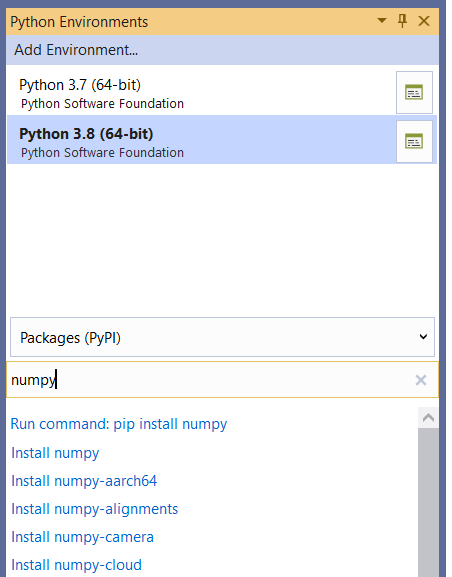The width and height of the screenshot is (452, 577).
Task: Choose Install numpy from the results
Action: (55, 453)
